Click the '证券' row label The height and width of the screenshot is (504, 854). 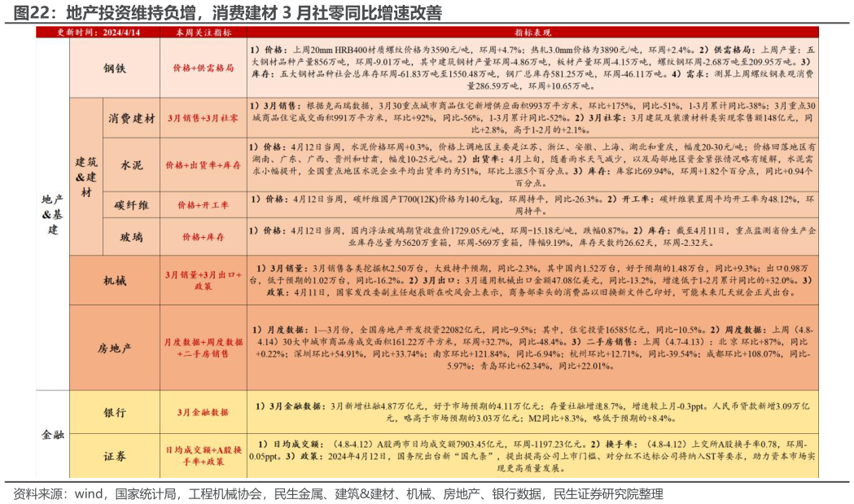click(114, 456)
